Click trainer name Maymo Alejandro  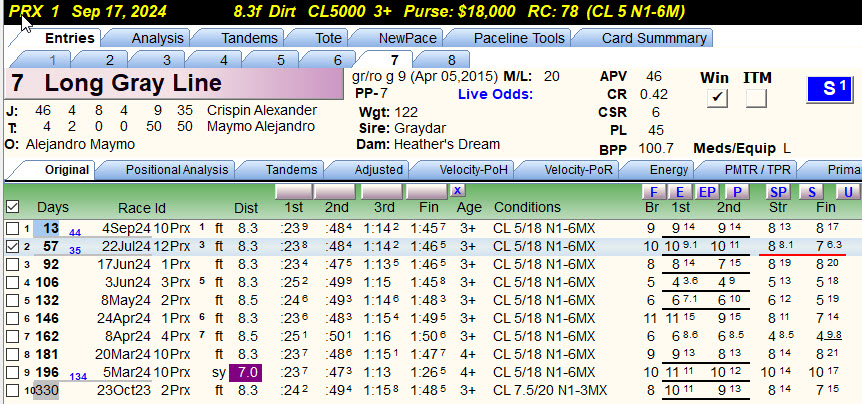click(x=261, y=127)
